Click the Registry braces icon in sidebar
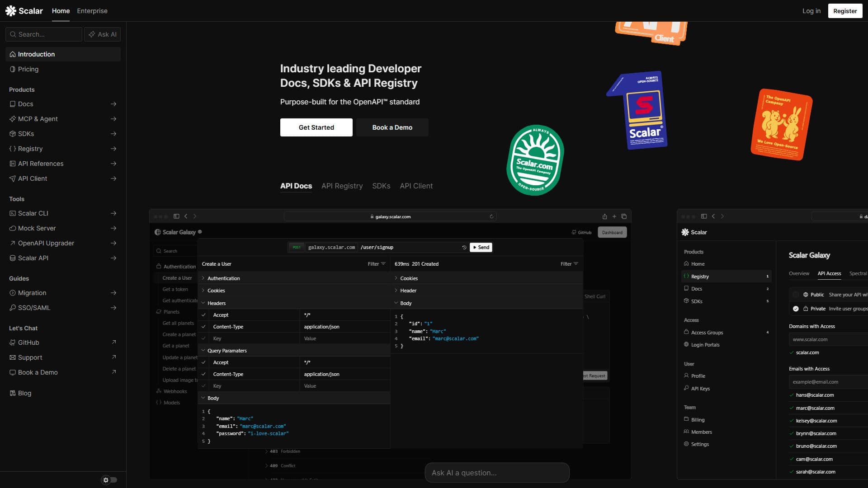This screenshot has width=868, height=488. [x=13, y=149]
